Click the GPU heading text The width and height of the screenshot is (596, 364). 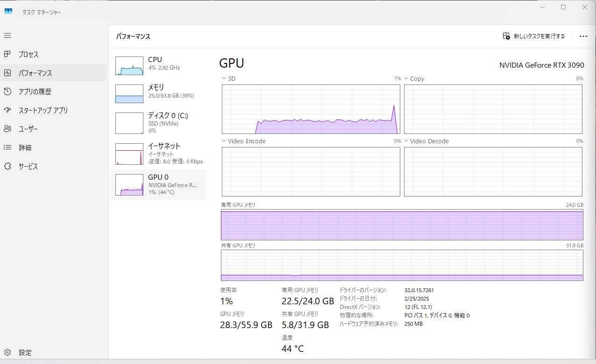pos(232,63)
